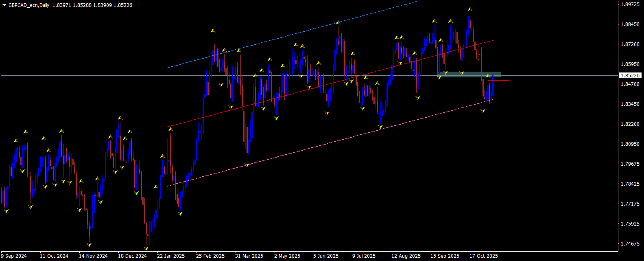Click the 1.88450 price scale label
Image resolution: width=644 pixels, height=261 pixels.
click(630, 24)
